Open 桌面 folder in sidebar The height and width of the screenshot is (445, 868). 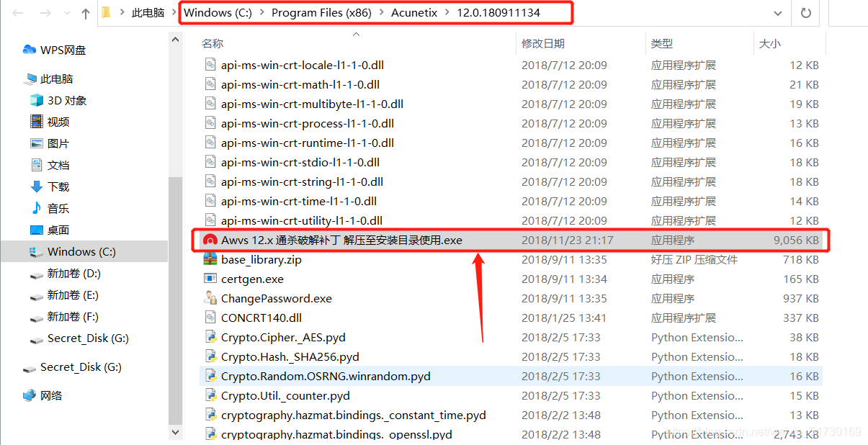coord(58,230)
